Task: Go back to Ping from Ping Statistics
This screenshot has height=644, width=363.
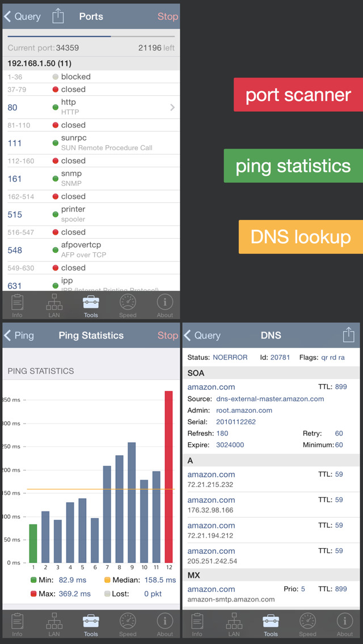Action: 19,335
